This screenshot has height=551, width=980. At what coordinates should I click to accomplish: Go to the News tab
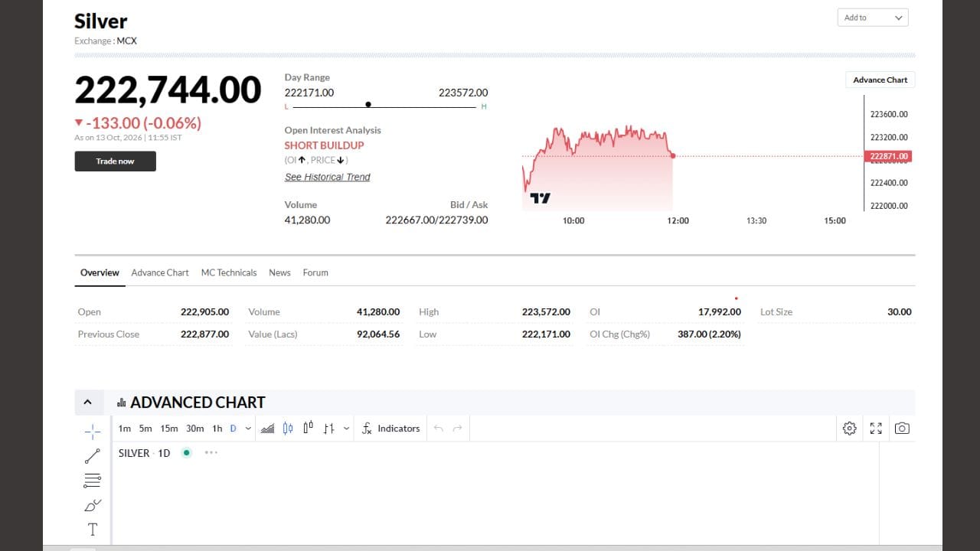(x=279, y=272)
